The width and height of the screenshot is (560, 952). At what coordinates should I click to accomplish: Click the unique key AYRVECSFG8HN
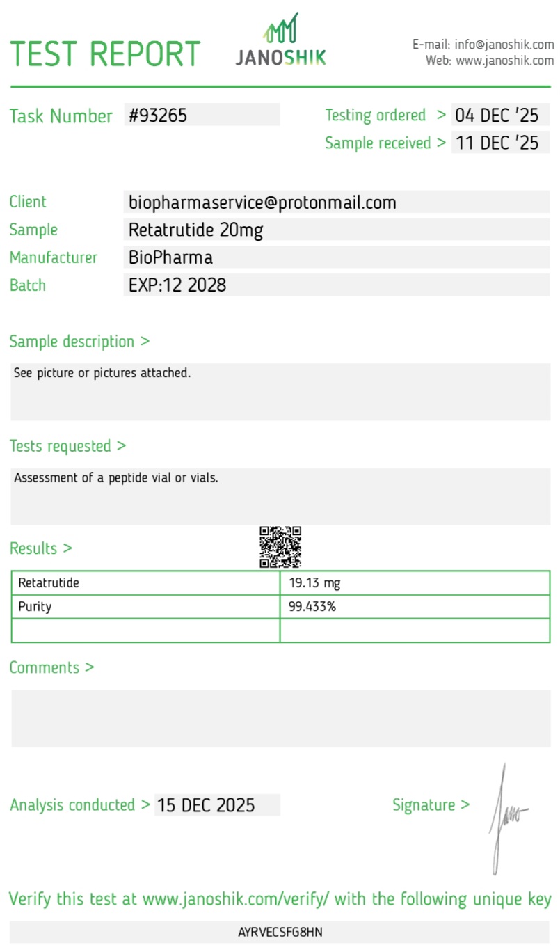(x=280, y=932)
